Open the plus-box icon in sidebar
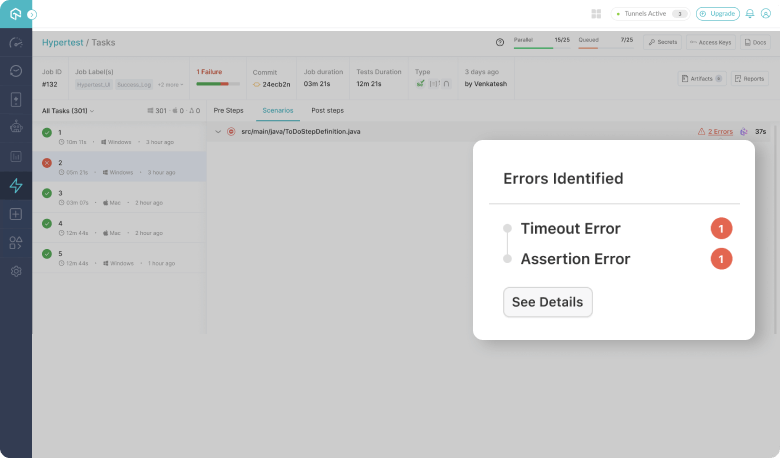The width and height of the screenshot is (780, 458). point(16,214)
